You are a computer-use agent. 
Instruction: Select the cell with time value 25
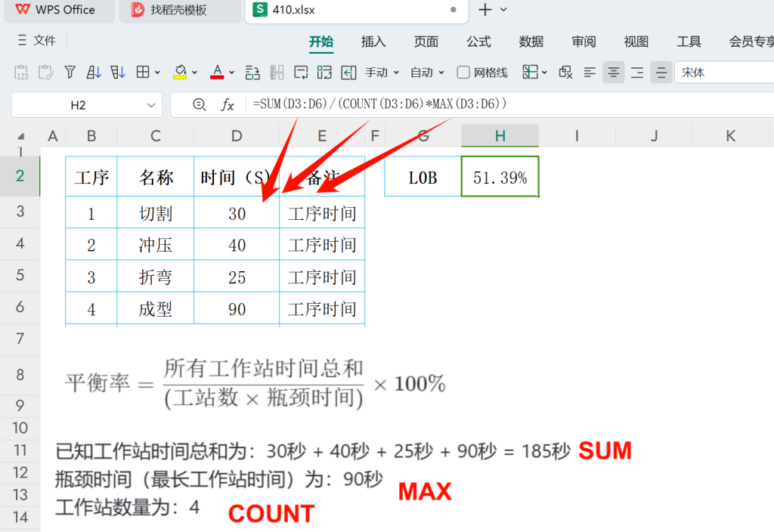coord(237,277)
